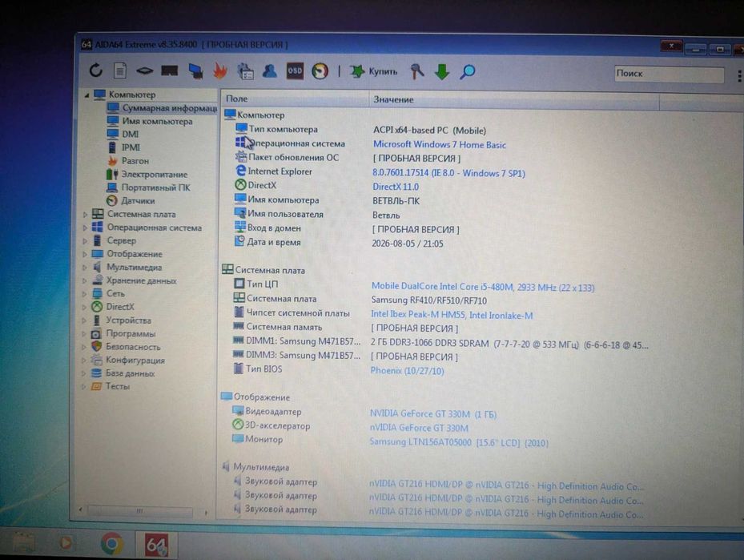The width and height of the screenshot is (744, 560).
Task: Click the memory module toolbar icon
Action: click(x=170, y=71)
